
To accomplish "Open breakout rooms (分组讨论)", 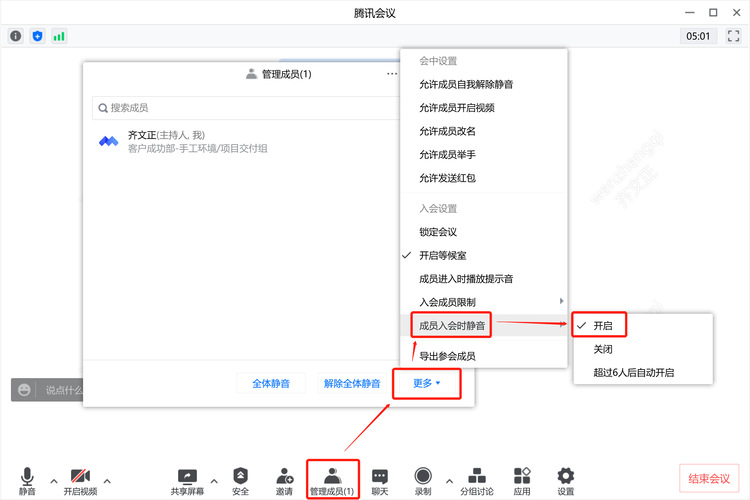I will pyautogui.click(x=477, y=481).
